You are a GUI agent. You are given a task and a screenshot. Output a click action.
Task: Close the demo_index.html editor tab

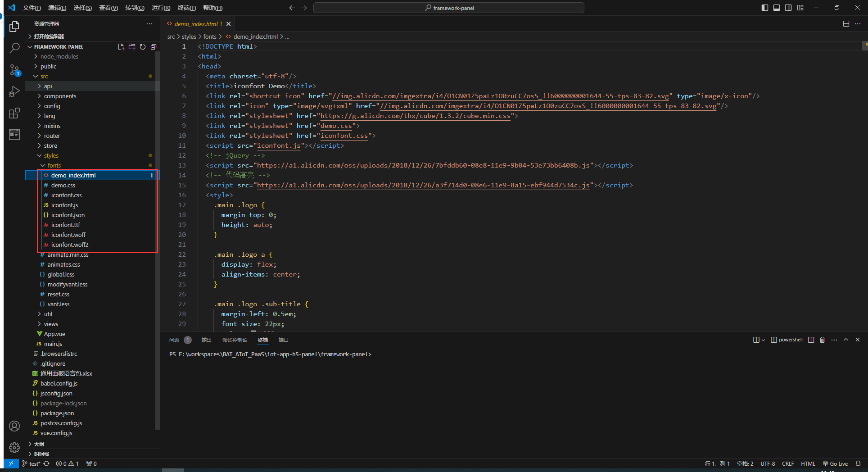pyautogui.click(x=228, y=24)
